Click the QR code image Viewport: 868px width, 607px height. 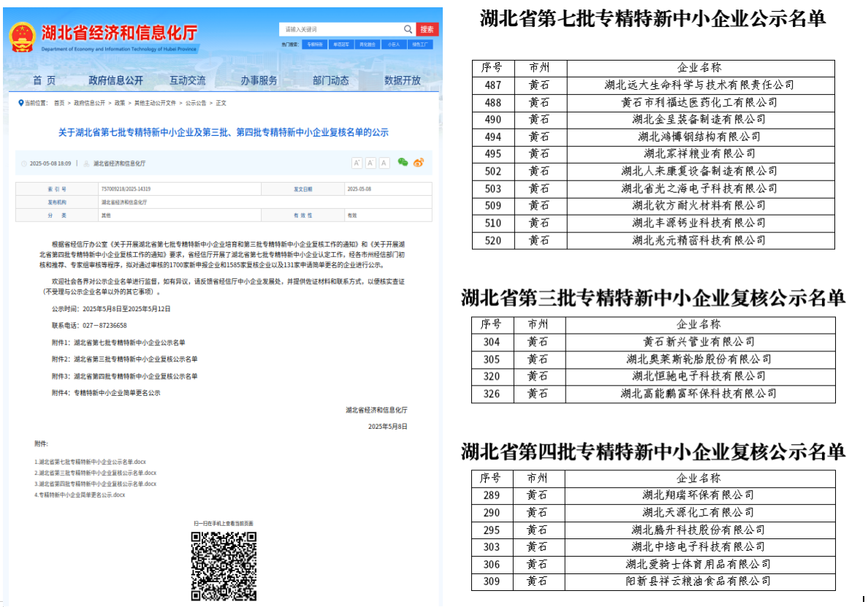[224, 566]
